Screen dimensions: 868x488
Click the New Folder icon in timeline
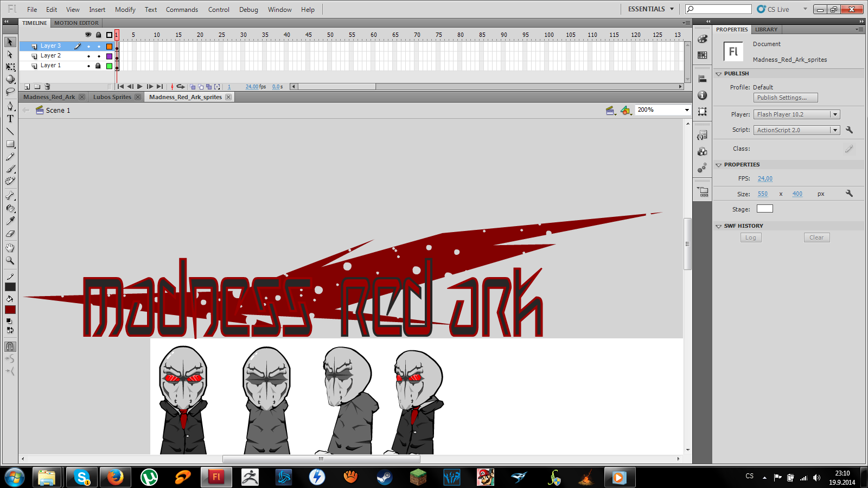coord(37,87)
